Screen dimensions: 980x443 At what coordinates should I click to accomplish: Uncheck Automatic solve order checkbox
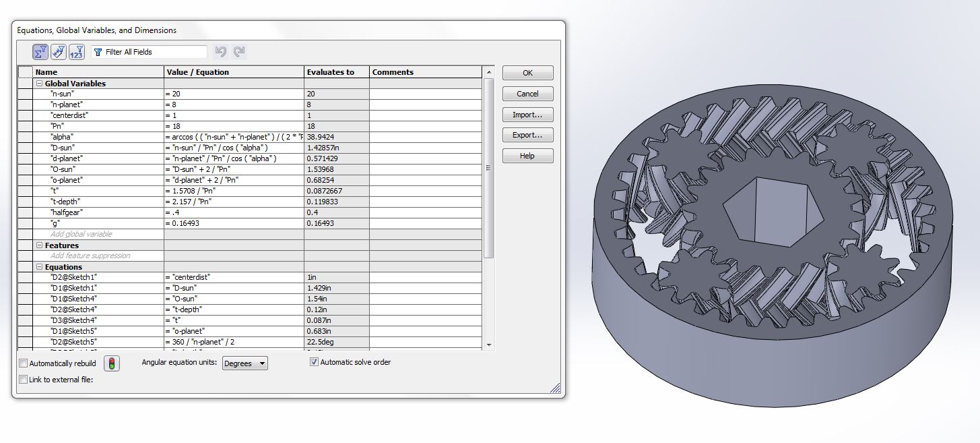pos(314,362)
